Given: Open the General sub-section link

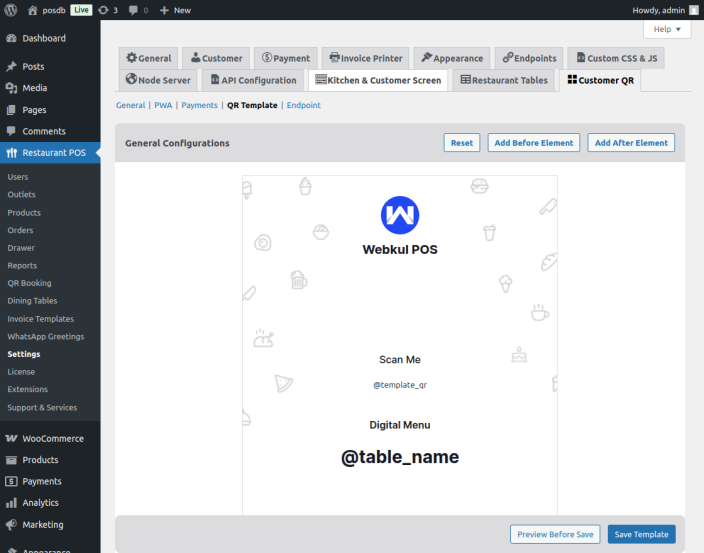Looking at the screenshot, I should click(x=130, y=105).
